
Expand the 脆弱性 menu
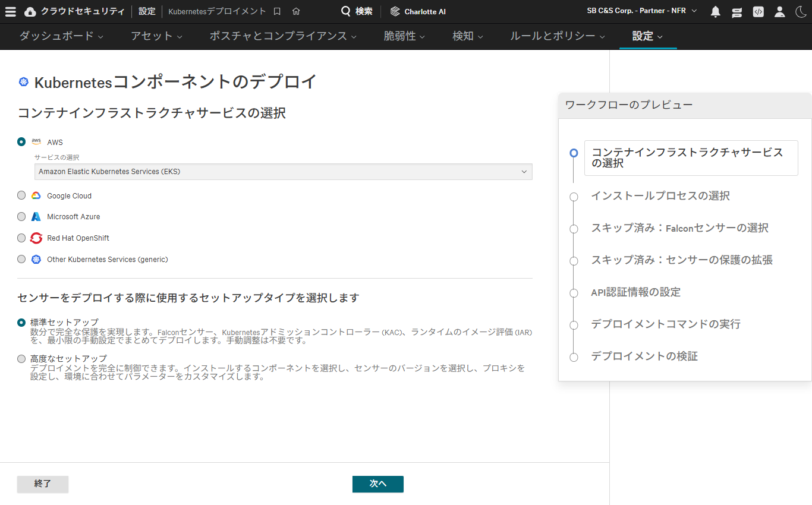(x=404, y=36)
